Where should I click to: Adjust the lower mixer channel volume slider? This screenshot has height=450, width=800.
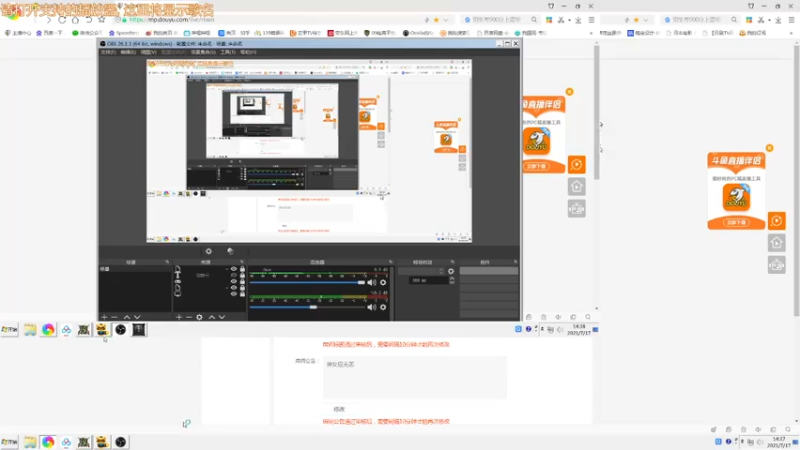307,307
